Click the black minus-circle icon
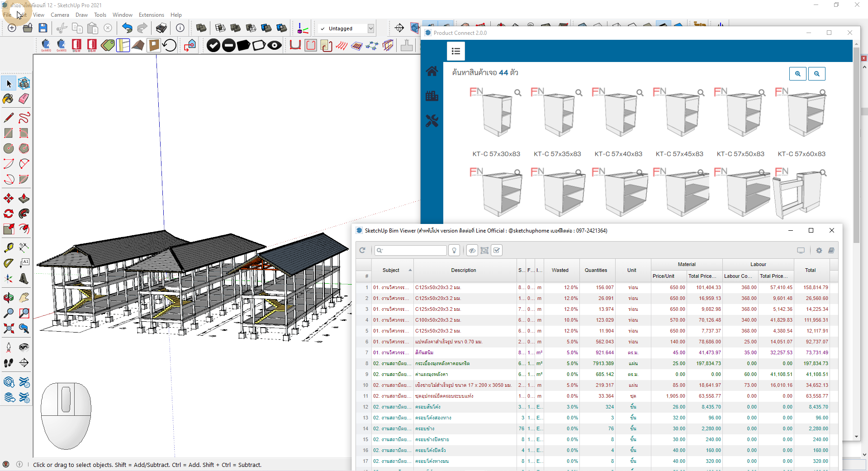868x471 pixels. click(229, 45)
